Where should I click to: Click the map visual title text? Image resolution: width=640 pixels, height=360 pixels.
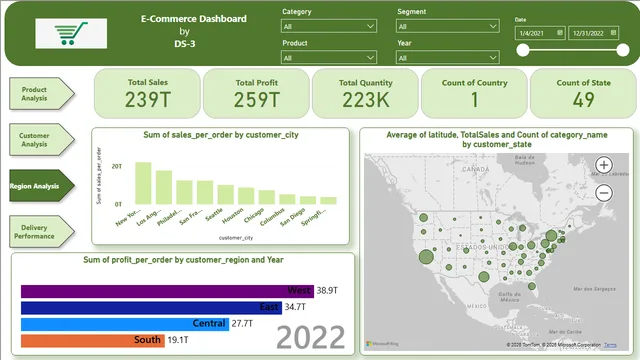pyautogui.click(x=497, y=139)
